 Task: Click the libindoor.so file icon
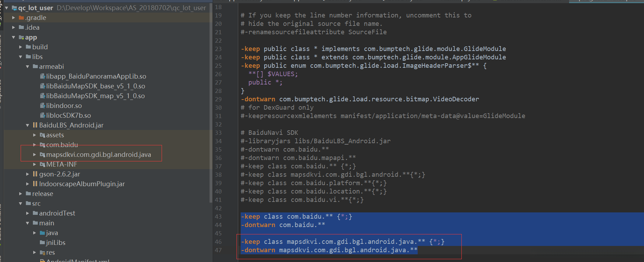pyautogui.click(x=42, y=105)
